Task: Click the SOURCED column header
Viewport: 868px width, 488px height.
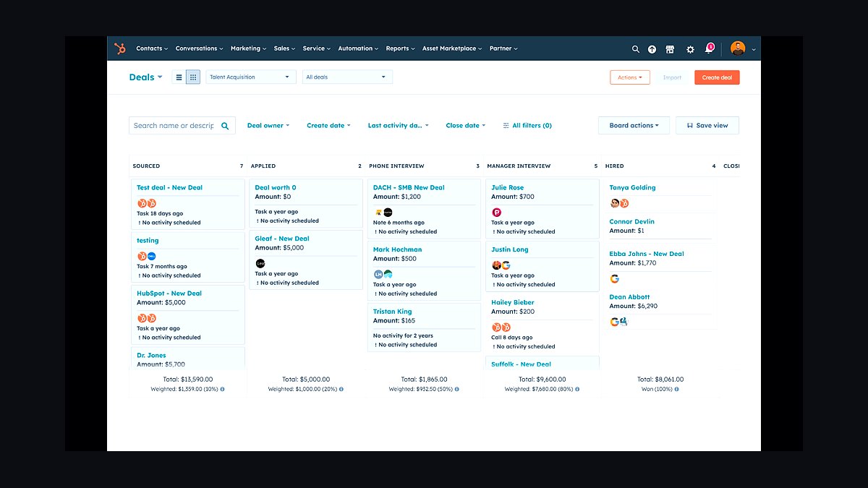Action: point(146,166)
